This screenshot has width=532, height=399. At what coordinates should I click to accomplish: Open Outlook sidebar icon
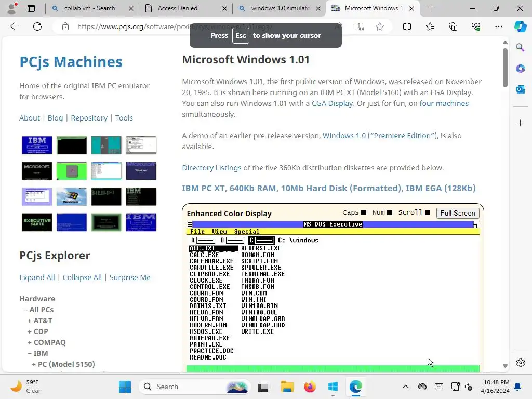[x=520, y=89]
